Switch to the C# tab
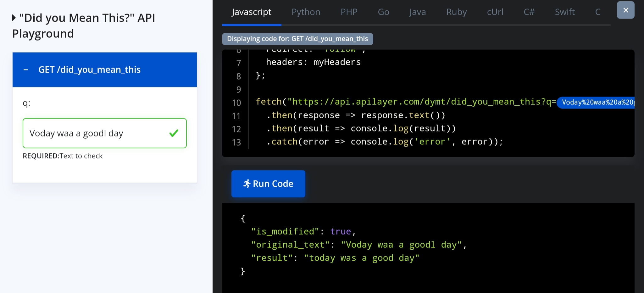This screenshot has width=644, height=293. [x=529, y=12]
